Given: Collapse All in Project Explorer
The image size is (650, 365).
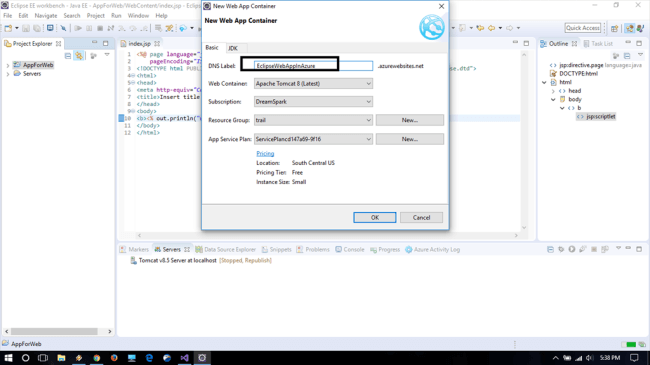Looking at the screenshot, I should tap(68, 56).
